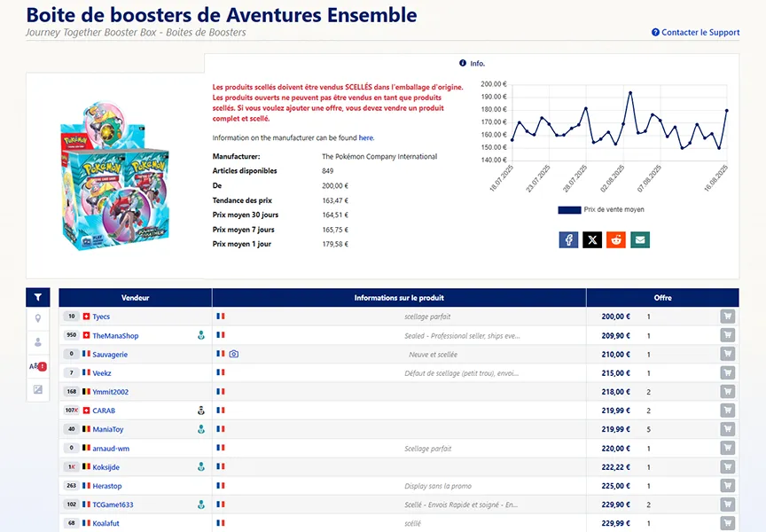Click the booster box product image

[x=115, y=176]
